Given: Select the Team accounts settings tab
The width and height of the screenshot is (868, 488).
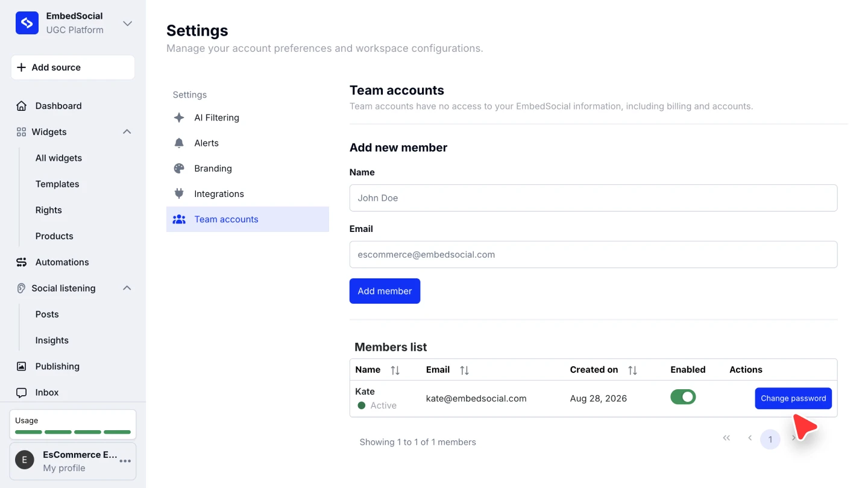Looking at the screenshot, I should [248, 219].
